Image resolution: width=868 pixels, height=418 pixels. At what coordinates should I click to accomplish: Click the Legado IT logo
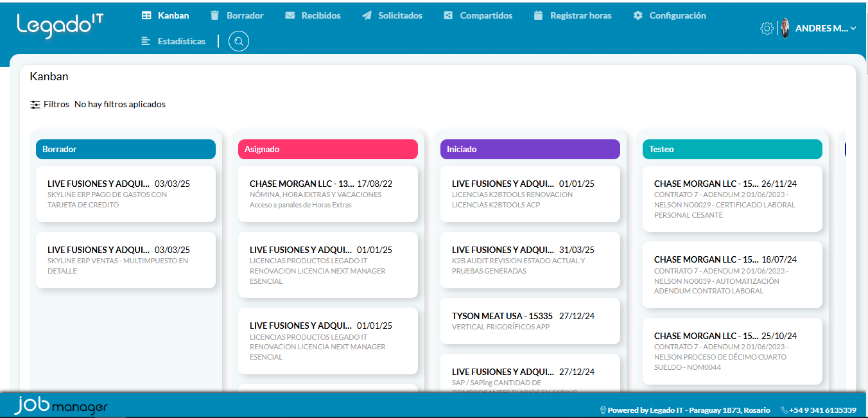[60, 25]
